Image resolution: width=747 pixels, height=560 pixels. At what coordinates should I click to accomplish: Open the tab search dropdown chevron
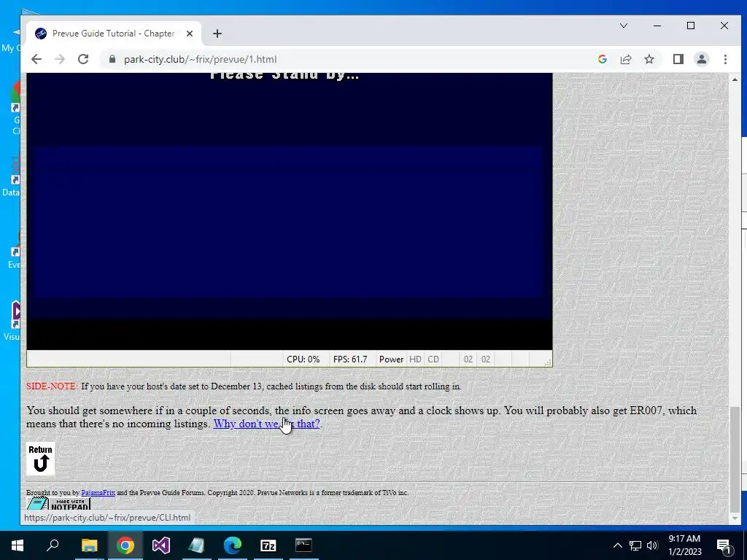tap(624, 26)
